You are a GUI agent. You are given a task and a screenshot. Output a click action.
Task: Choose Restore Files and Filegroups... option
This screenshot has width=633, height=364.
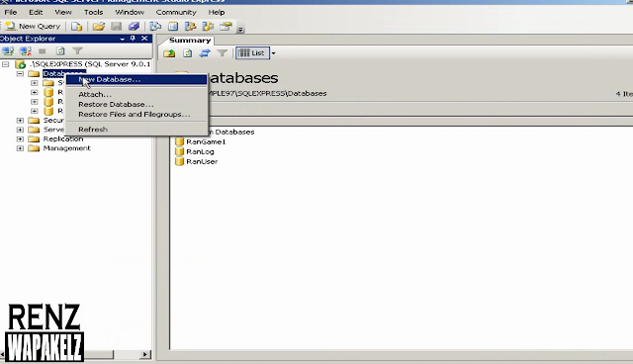click(136, 114)
